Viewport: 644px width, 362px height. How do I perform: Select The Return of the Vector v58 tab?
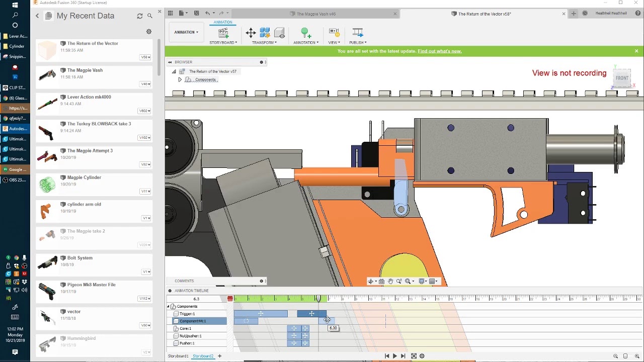(484, 14)
